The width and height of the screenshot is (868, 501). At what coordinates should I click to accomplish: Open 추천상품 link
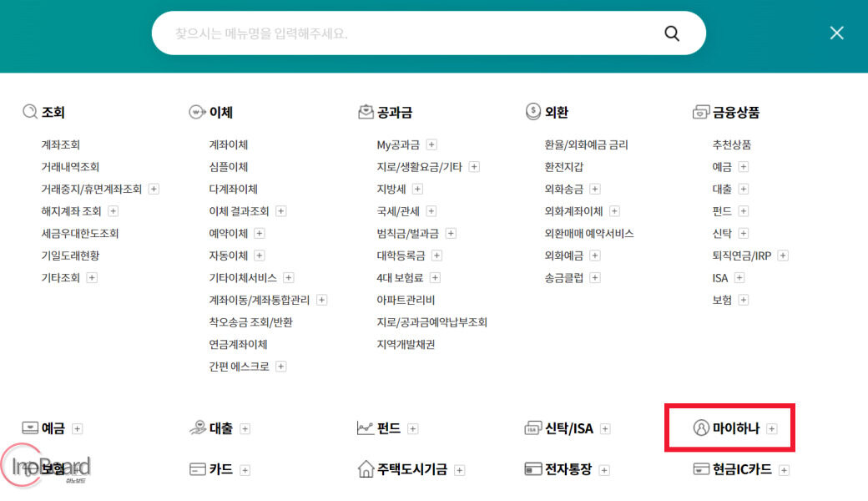click(x=731, y=144)
